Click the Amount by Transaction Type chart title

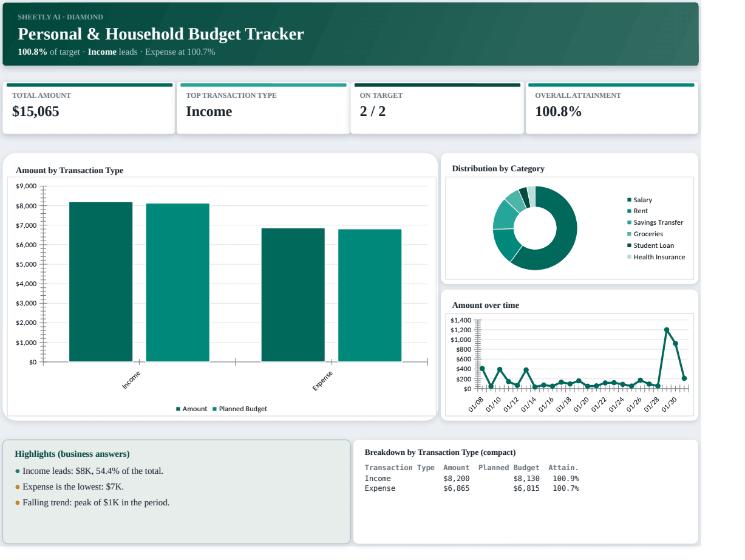click(x=70, y=171)
